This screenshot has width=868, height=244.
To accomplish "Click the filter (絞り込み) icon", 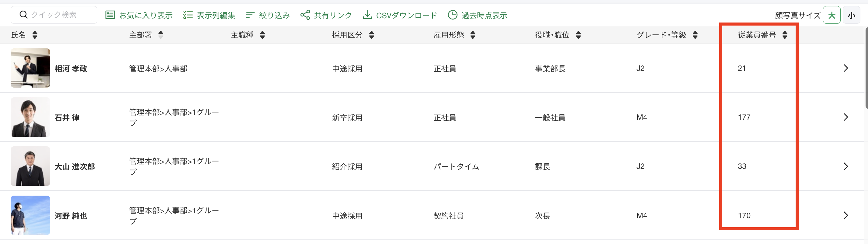I will point(250,15).
